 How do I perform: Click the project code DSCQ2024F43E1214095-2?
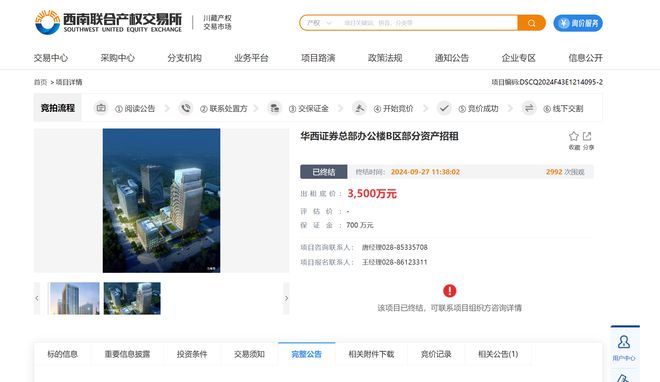pos(561,82)
